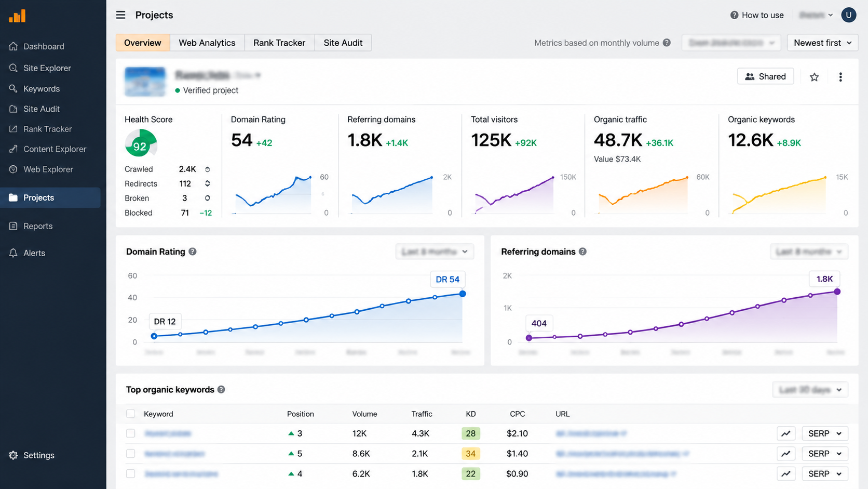This screenshot has height=489, width=868.
Task: Click the Web Explorer globe icon
Action: tap(13, 169)
